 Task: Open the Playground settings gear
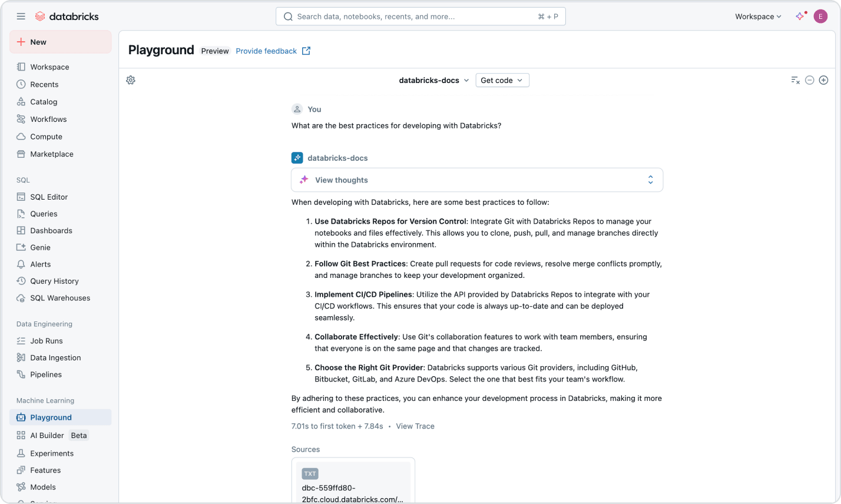coord(130,80)
